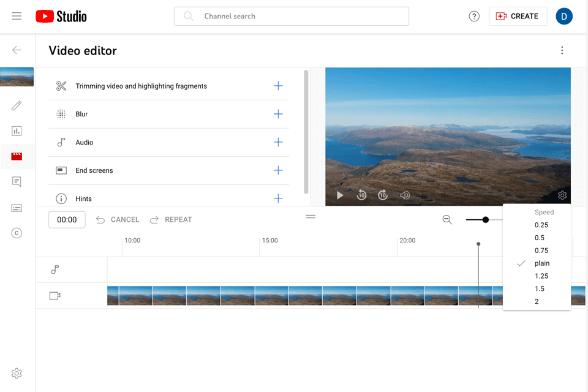Image resolution: width=588 pixels, height=392 pixels.
Task: Open the account avatar D
Action: tap(564, 16)
